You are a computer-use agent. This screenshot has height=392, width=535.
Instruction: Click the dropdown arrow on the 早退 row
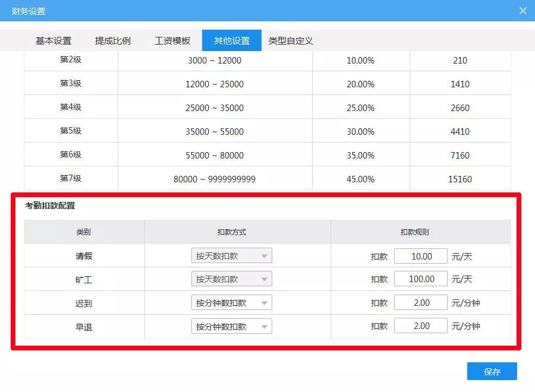click(x=265, y=325)
